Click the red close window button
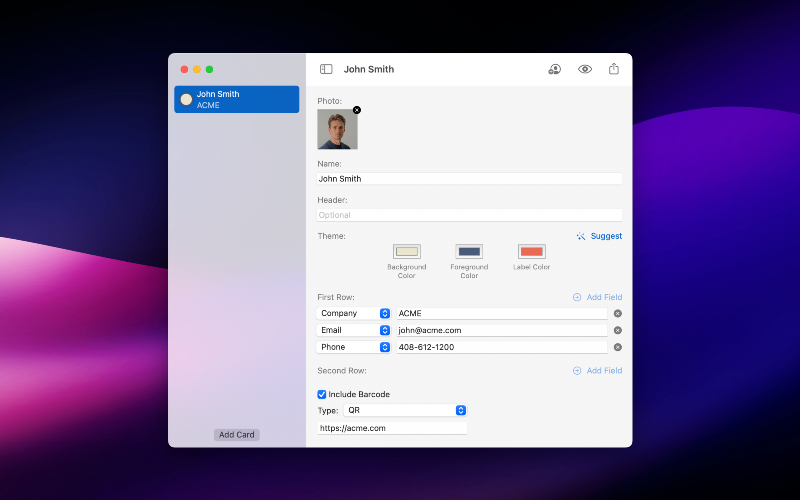The height and width of the screenshot is (500, 800). [x=185, y=69]
